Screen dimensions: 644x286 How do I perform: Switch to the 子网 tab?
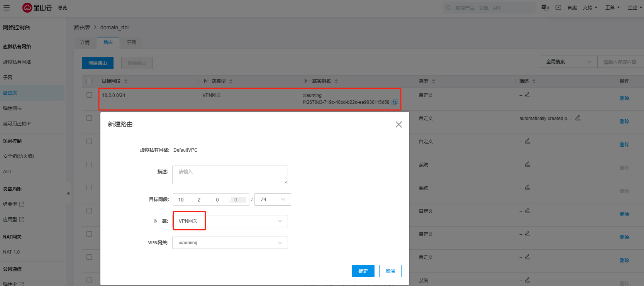click(x=131, y=42)
